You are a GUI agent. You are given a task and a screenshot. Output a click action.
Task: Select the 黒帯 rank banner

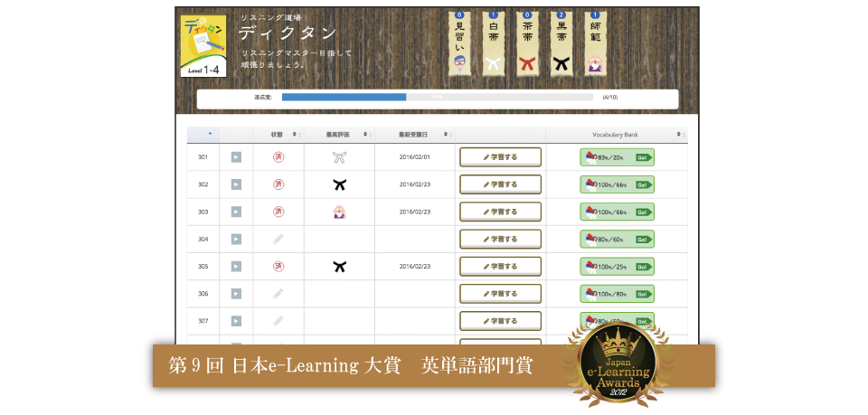[561, 43]
